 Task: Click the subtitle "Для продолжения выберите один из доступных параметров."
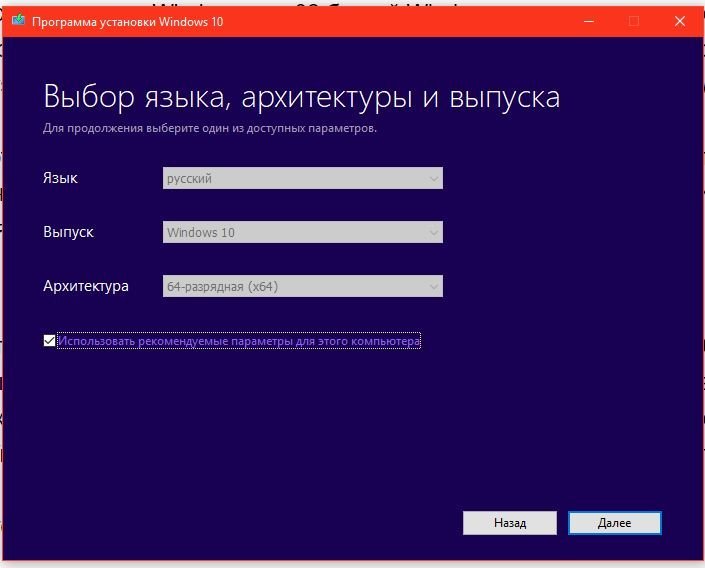coord(210,128)
